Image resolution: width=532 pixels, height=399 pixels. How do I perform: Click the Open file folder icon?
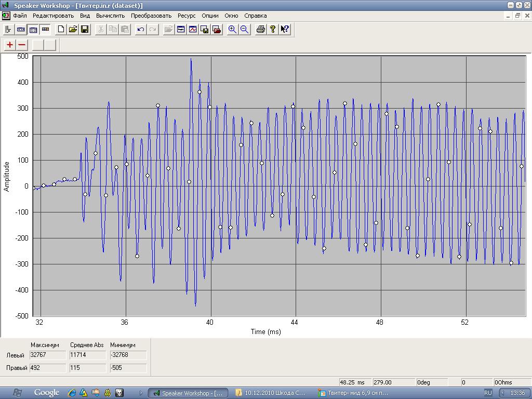[73, 30]
